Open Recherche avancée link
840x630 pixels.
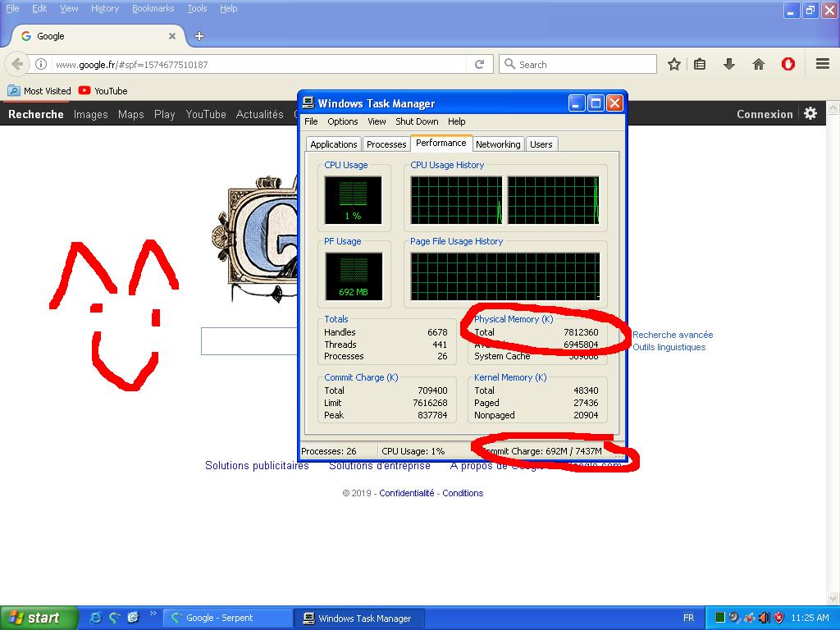[x=673, y=335]
